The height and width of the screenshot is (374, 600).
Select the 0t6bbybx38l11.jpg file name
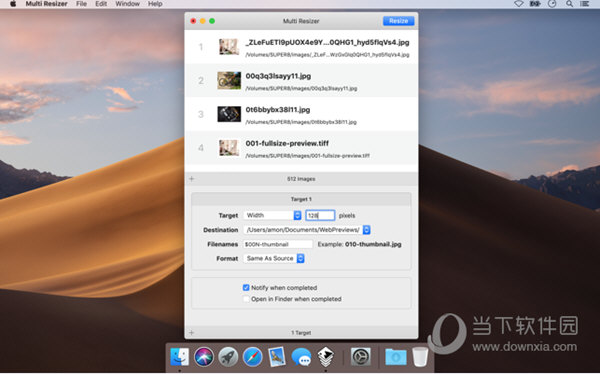(x=278, y=110)
